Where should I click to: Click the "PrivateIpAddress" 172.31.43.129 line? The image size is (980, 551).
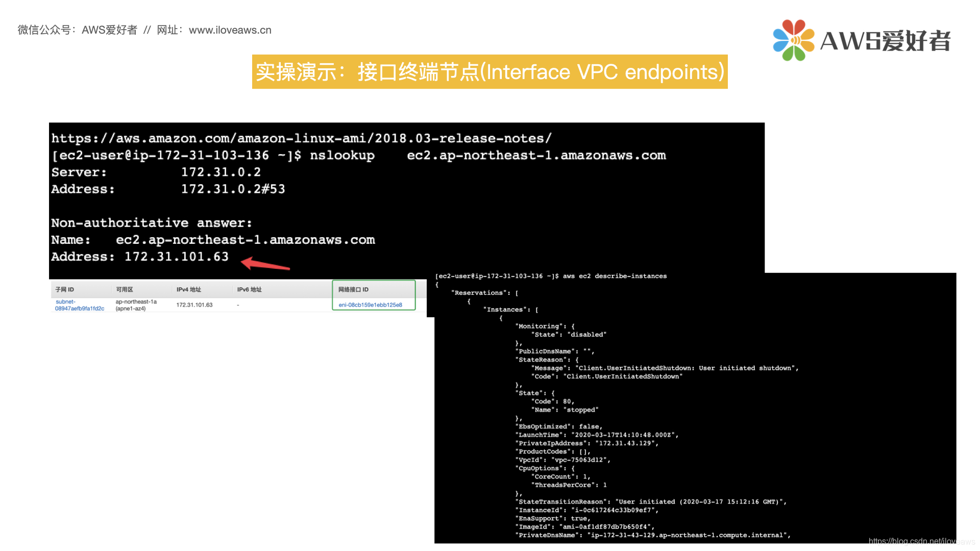click(x=587, y=443)
